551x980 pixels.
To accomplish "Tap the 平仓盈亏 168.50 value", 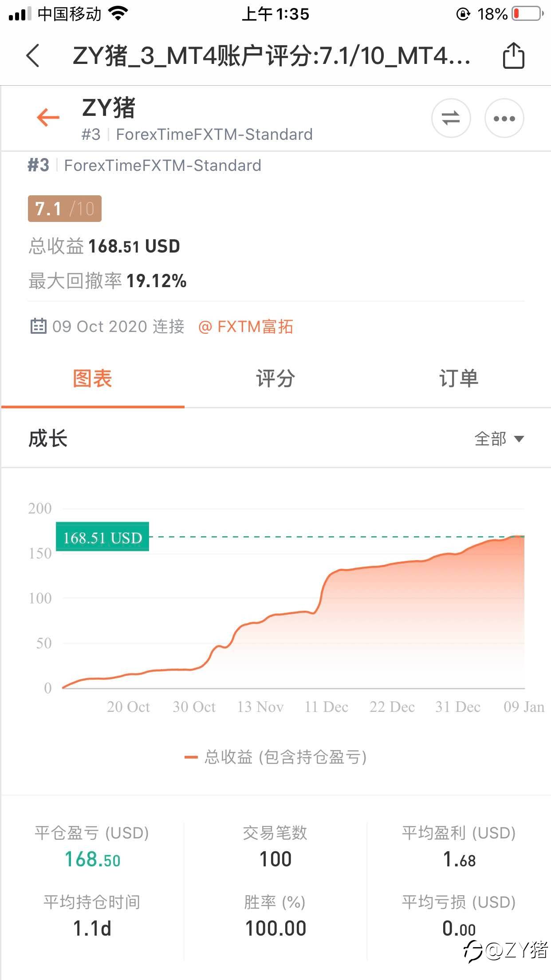I will pyautogui.click(x=92, y=860).
